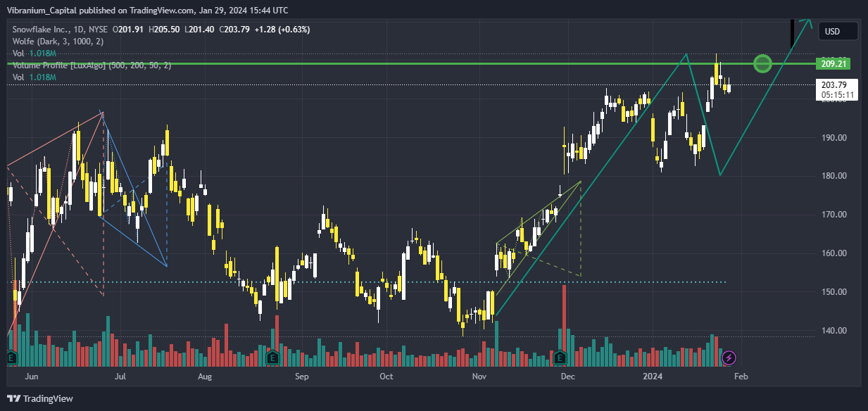
Task: Click the 150.00 price axis label
Action: (x=833, y=292)
